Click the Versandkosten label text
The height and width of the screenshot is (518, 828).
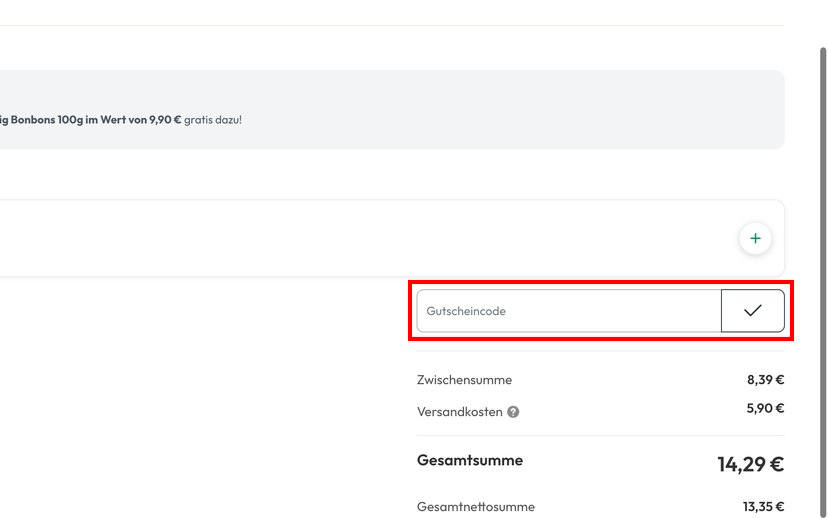point(459,412)
